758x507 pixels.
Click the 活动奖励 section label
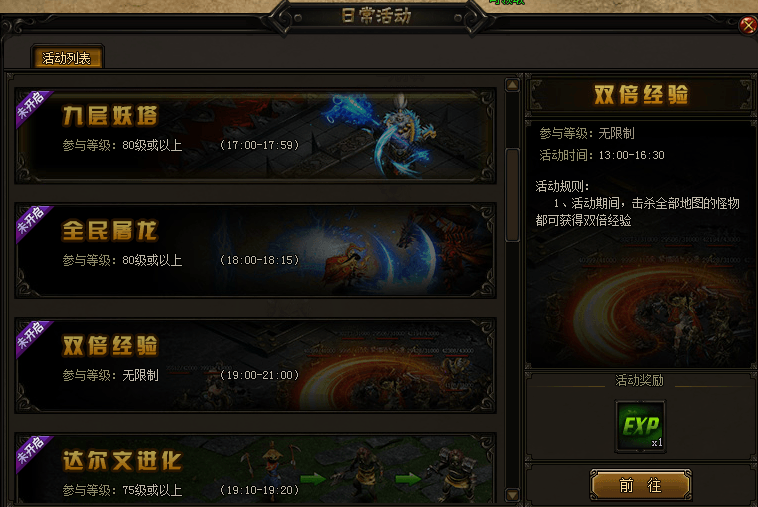click(639, 380)
